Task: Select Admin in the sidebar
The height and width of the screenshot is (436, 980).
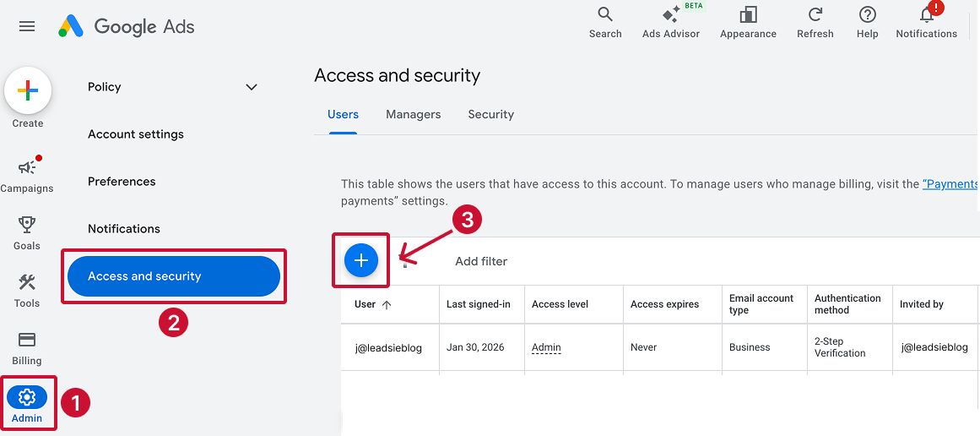Action: 27,404
